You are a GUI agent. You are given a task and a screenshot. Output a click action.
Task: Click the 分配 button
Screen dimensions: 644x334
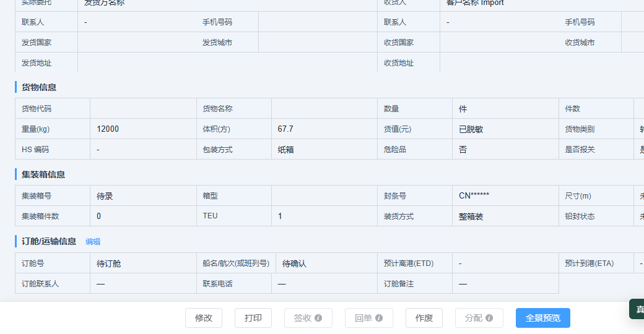coord(479,318)
